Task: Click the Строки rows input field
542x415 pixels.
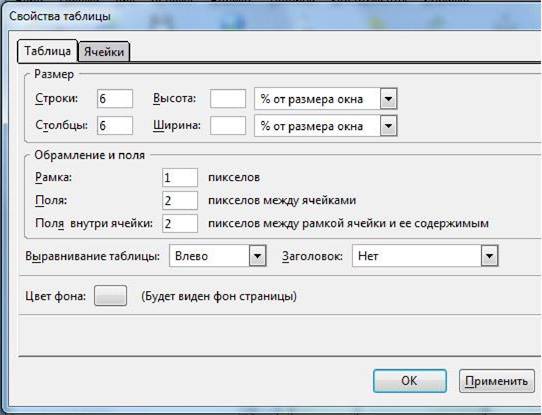Action: [115, 99]
